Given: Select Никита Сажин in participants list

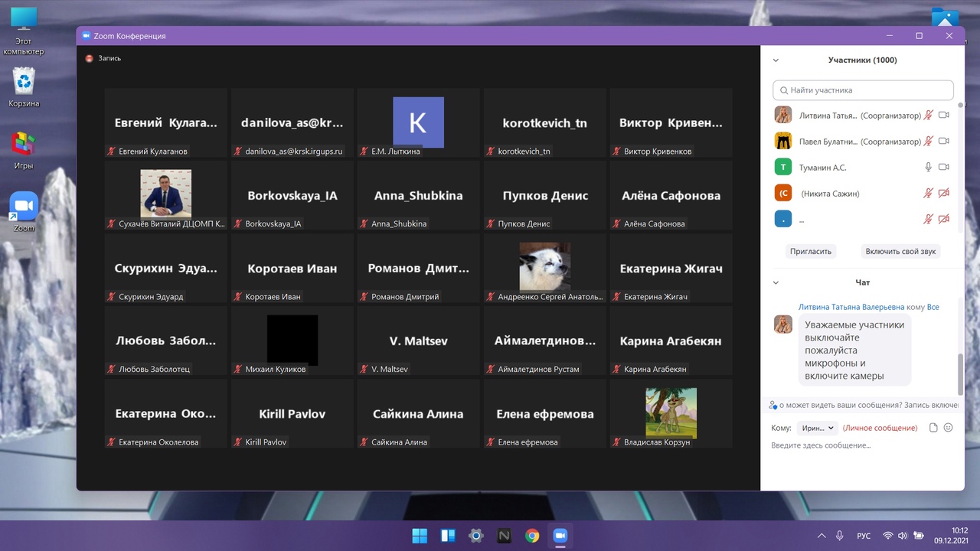Looking at the screenshot, I should (x=830, y=194).
